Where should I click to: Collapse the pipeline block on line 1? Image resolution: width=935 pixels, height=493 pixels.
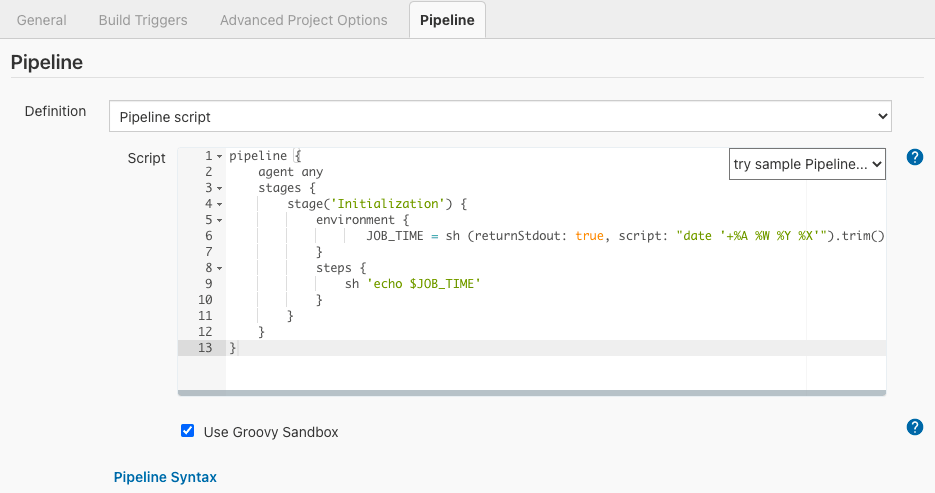click(219, 157)
